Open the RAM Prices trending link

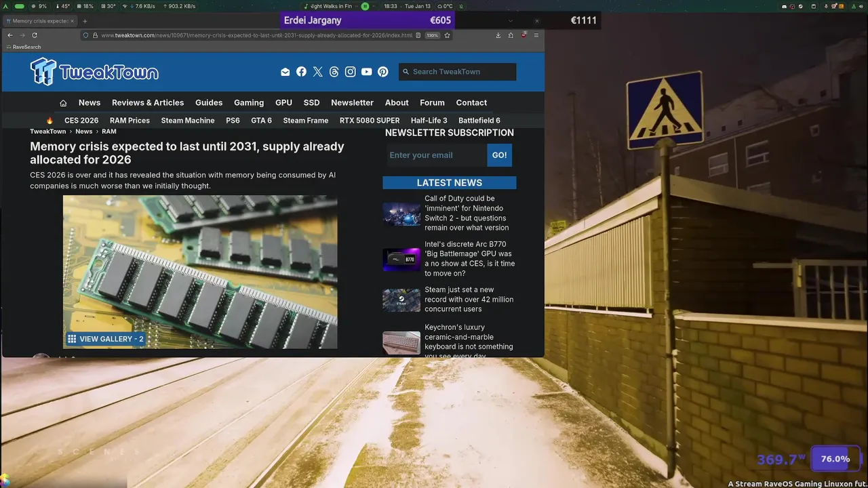point(130,121)
